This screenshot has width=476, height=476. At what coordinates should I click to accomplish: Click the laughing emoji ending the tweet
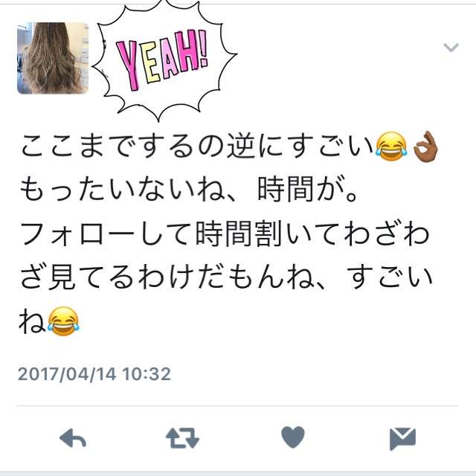point(63,321)
